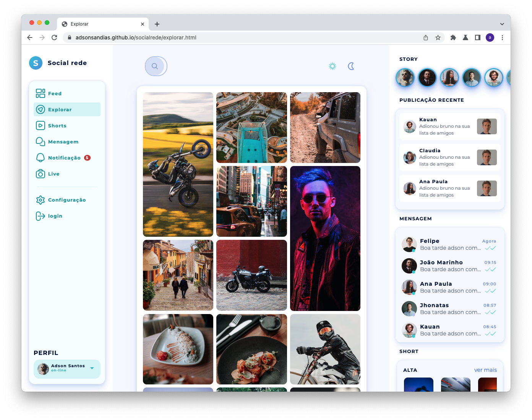Image resolution: width=532 pixels, height=420 pixels.
Task: Open the Feed sidebar item
Action: (x=67, y=93)
